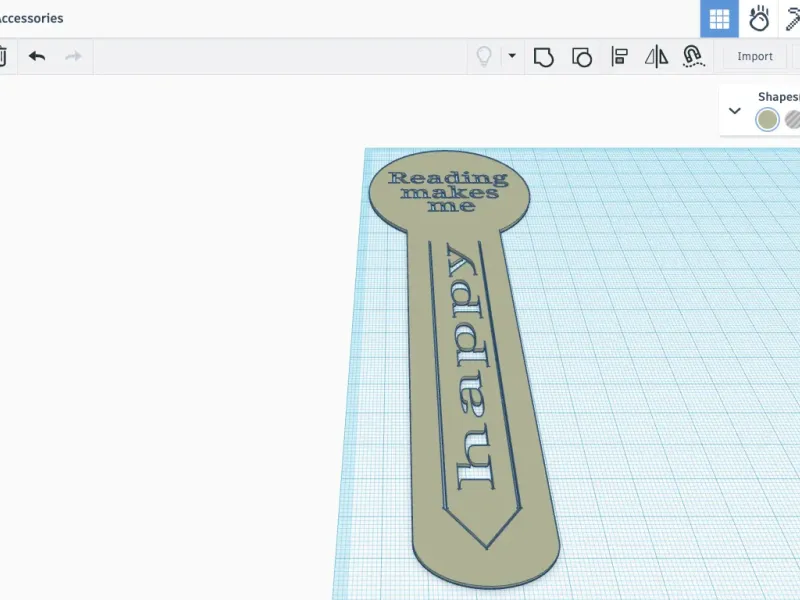800x600 pixels.
Task: Select the striped Hole swatch
Action: click(792, 120)
